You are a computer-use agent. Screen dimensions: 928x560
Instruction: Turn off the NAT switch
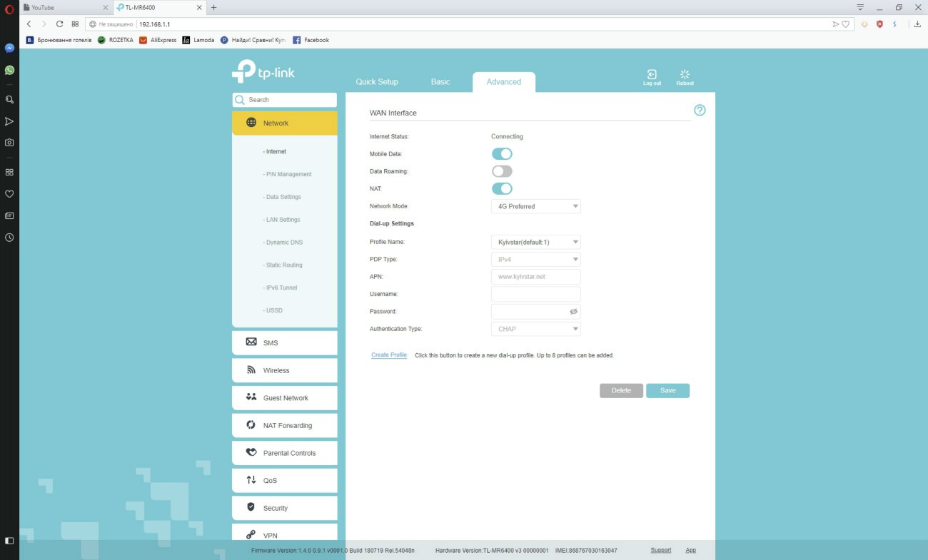point(502,188)
